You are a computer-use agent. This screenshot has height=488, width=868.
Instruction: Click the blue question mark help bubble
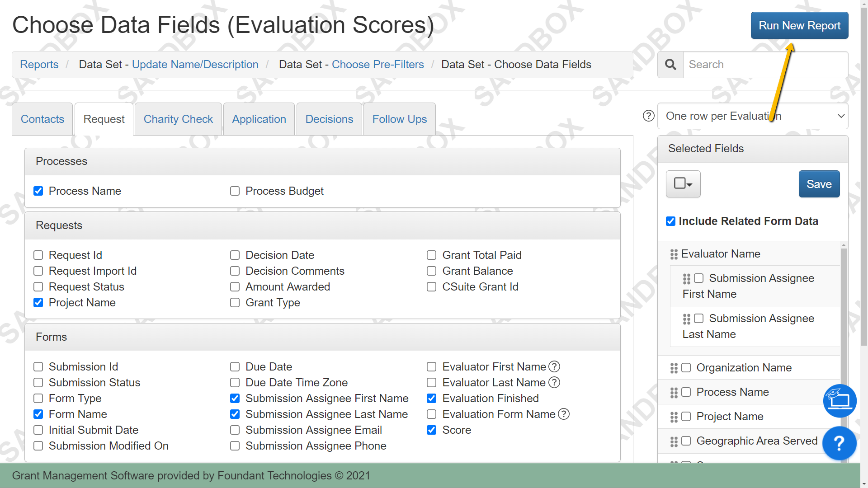pos(840,443)
